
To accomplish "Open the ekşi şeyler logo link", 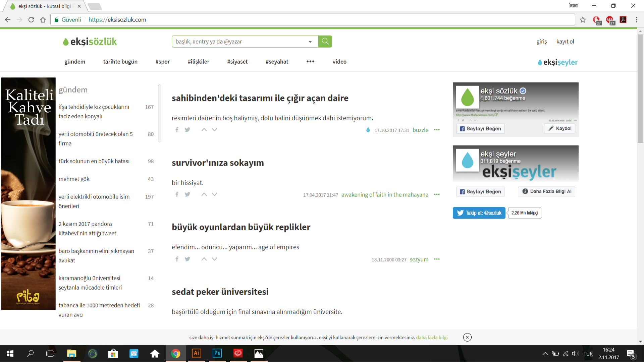I will coord(557,62).
